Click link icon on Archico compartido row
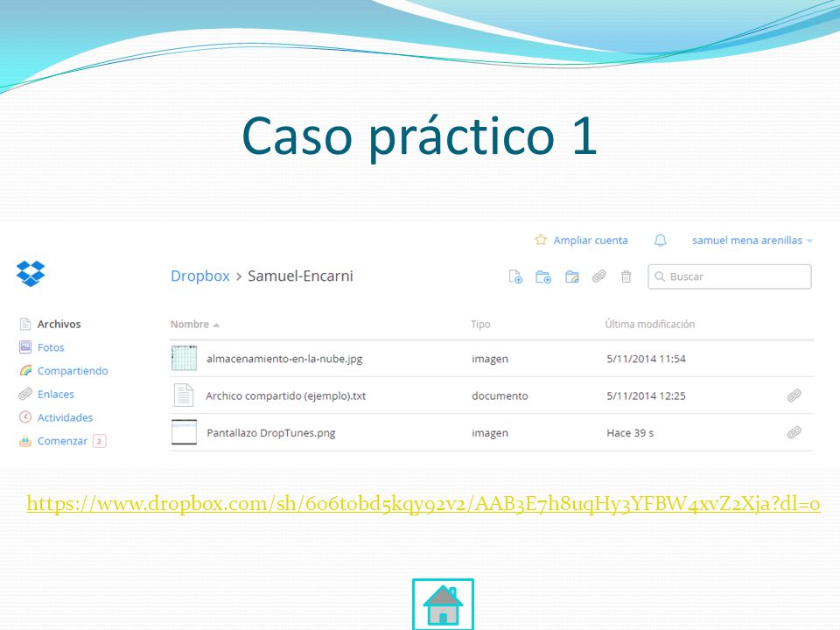Viewport: 840px width, 630px height. pyautogui.click(x=794, y=395)
